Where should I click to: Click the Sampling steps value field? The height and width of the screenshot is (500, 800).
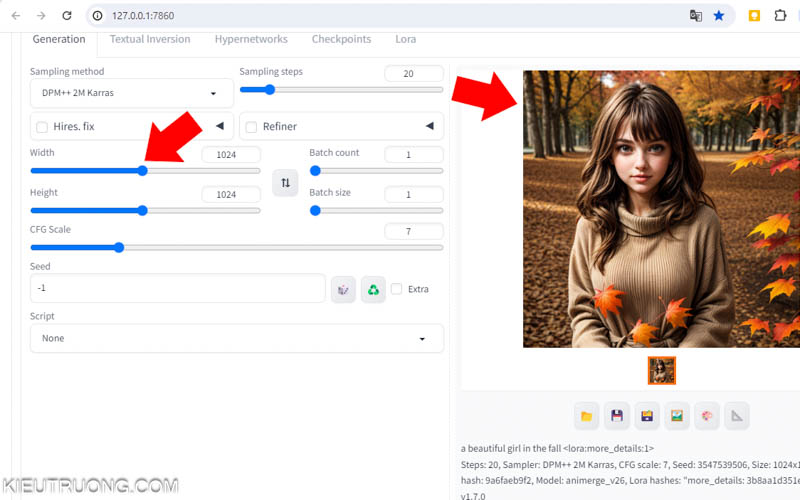tap(414, 73)
